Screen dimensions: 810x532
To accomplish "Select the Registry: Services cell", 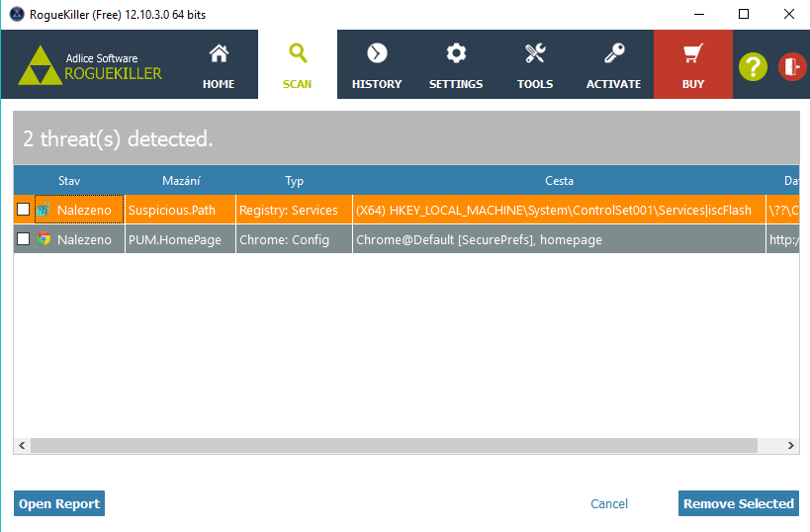I will [x=294, y=210].
